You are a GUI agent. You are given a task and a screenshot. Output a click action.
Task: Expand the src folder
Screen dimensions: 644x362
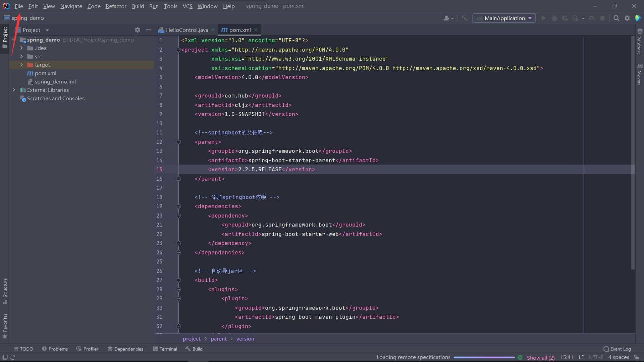21,56
